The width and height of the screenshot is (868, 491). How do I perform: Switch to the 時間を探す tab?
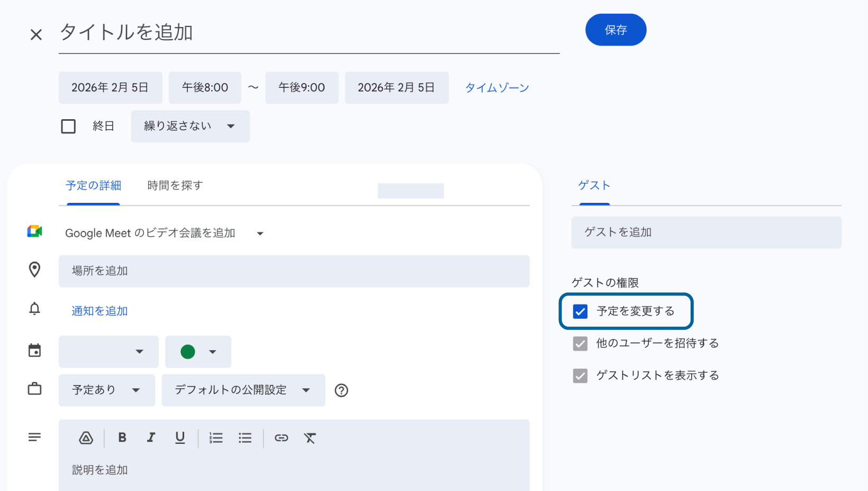(x=175, y=186)
